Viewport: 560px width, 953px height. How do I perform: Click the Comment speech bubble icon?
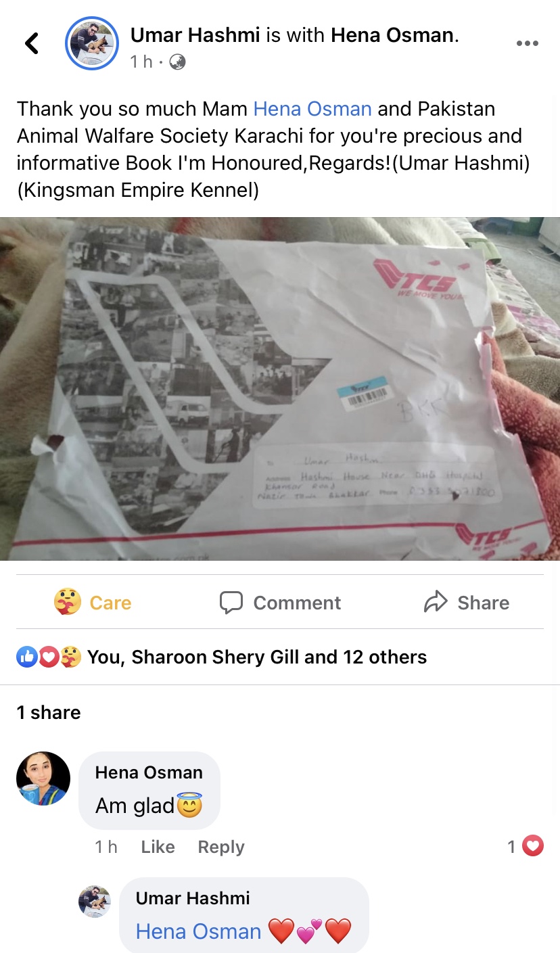click(231, 602)
